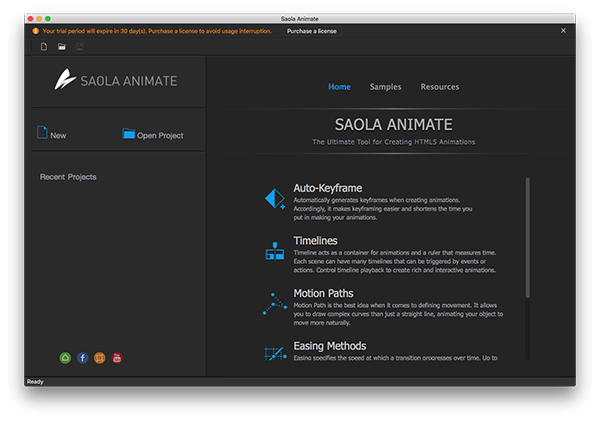The image size is (600, 421).
Task: Click the Ready status bar text
Action: tap(35, 382)
